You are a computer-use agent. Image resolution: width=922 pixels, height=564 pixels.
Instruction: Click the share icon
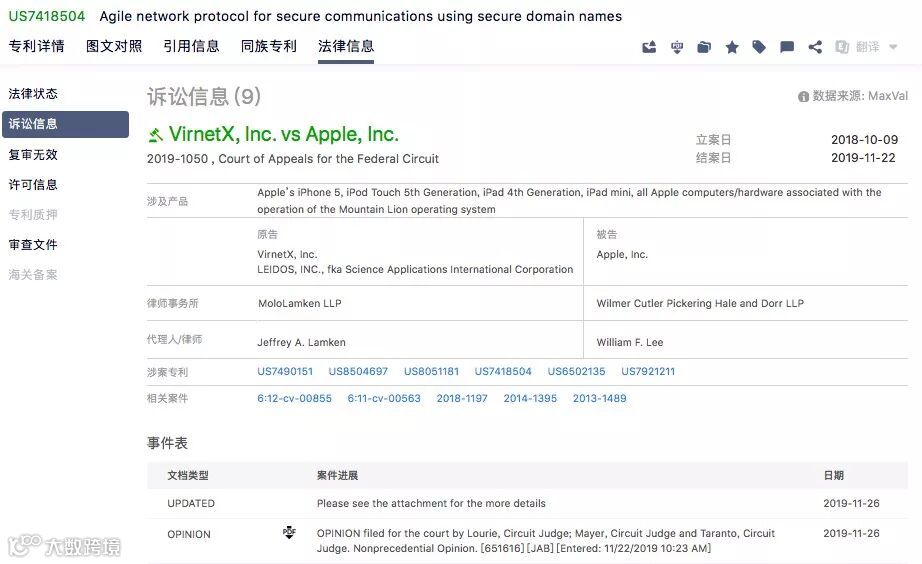[815, 47]
